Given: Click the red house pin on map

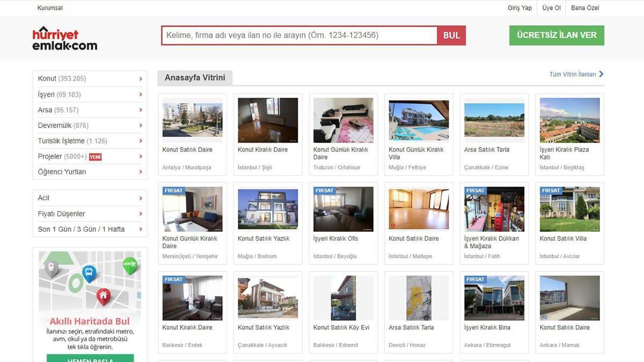Looking at the screenshot, I should pyautogui.click(x=104, y=295).
